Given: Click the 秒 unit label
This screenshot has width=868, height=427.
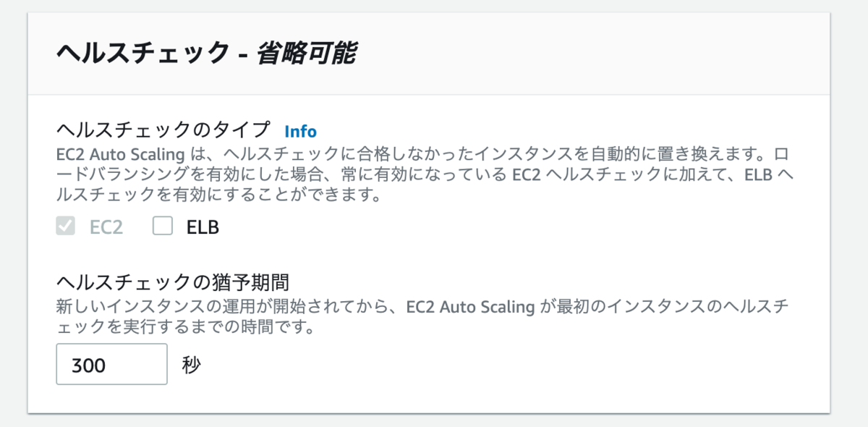Looking at the screenshot, I should coord(190,364).
